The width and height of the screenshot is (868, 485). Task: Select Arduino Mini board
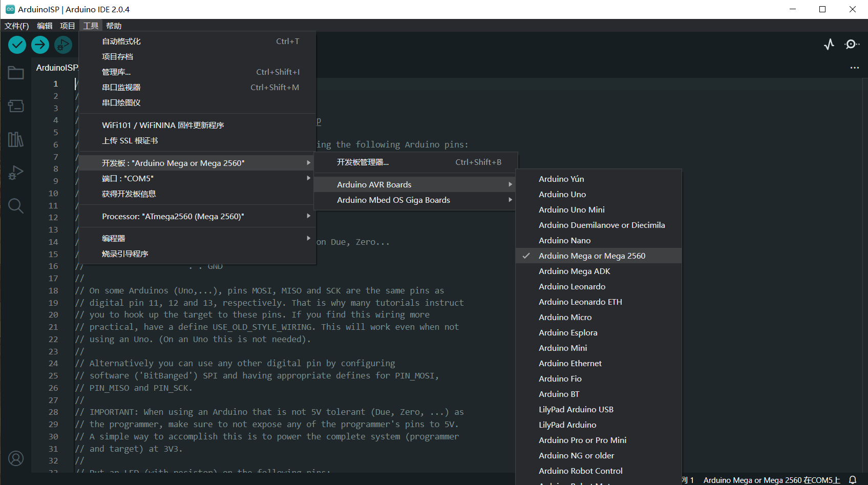[599, 348]
